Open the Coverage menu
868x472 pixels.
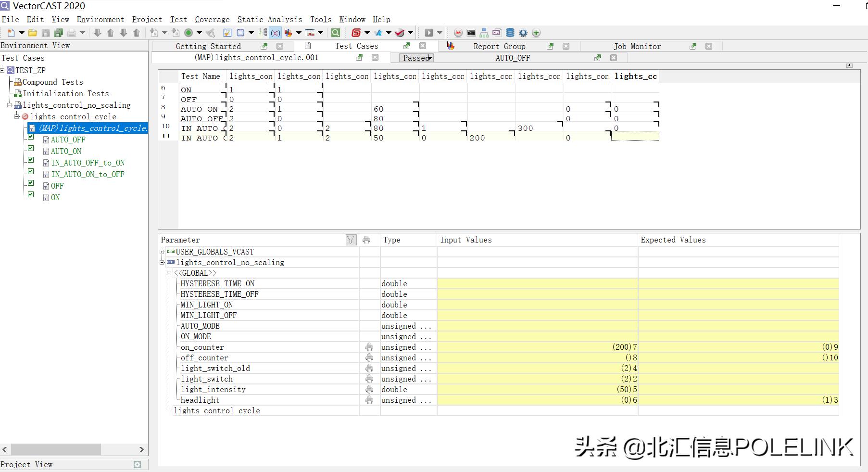tap(212, 19)
